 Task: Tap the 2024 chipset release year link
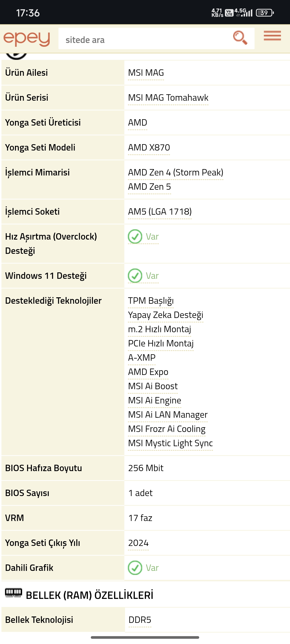138,543
